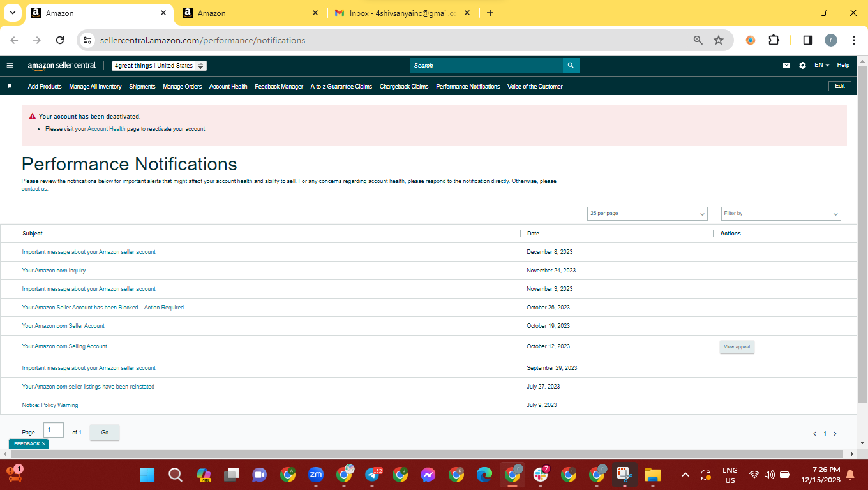
Task: Open the Filter by dropdown
Action: click(x=781, y=214)
